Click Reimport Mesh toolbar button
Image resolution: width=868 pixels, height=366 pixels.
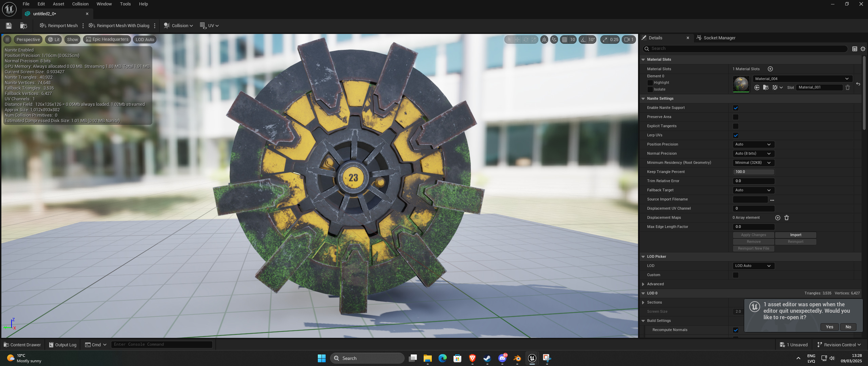59,26
